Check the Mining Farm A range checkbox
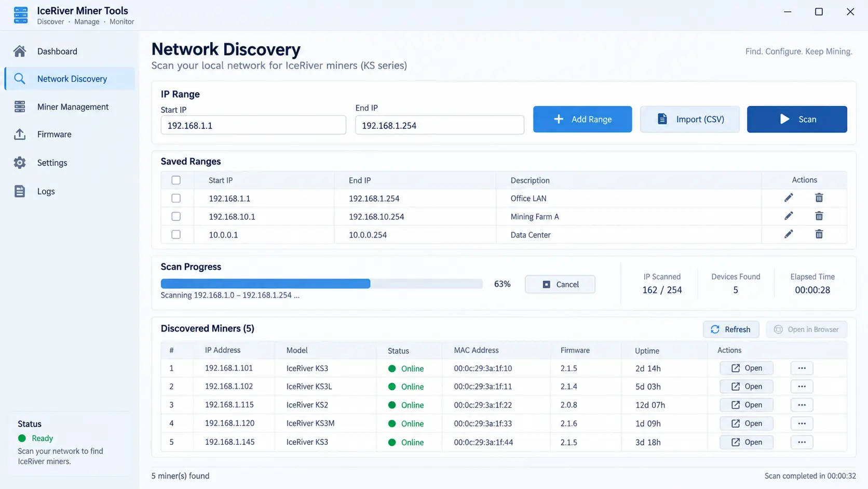The width and height of the screenshot is (868, 489). 176,216
